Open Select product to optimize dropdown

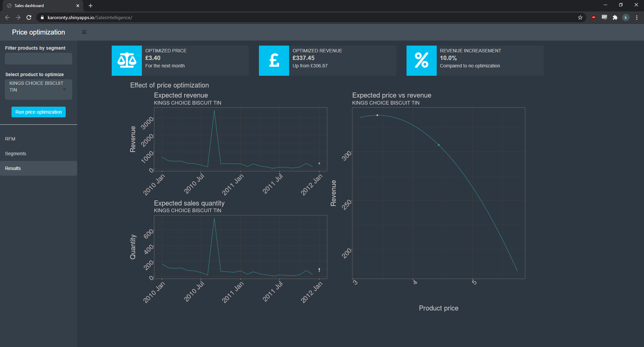[39, 89]
